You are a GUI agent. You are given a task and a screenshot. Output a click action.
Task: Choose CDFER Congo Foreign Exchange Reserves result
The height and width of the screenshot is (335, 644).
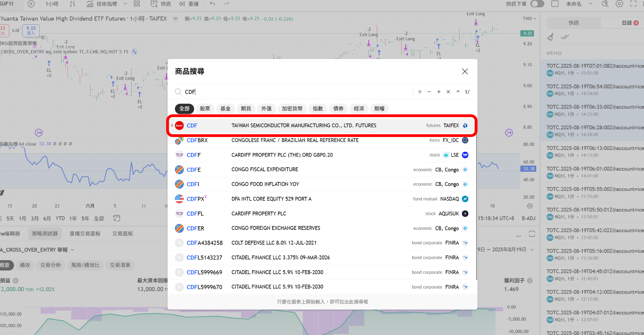(x=322, y=228)
